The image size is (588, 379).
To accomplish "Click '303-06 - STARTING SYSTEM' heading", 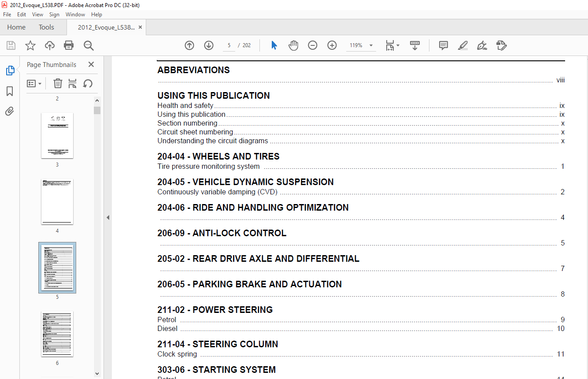I will click(x=217, y=370).
